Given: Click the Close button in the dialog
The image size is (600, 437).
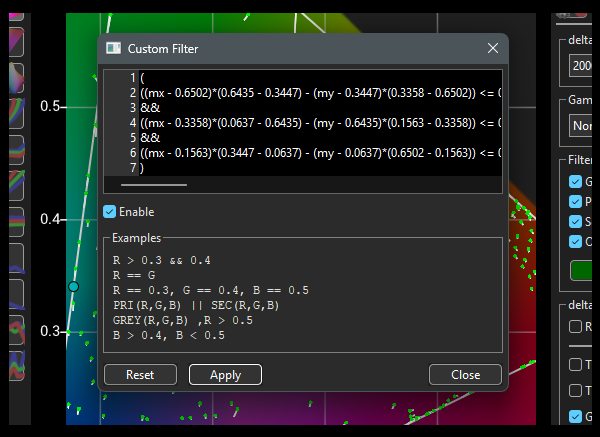Looking at the screenshot, I should pyautogui.click(x=465, y=375).
